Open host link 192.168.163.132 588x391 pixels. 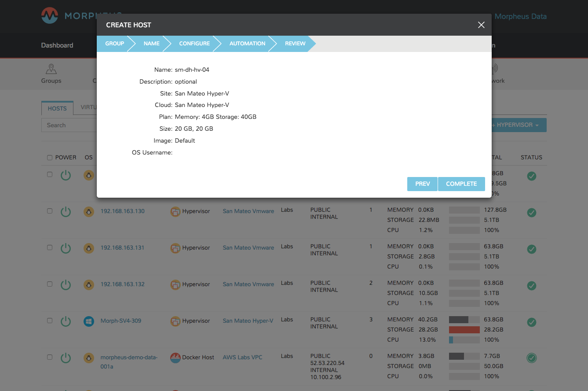pos(122,284)
